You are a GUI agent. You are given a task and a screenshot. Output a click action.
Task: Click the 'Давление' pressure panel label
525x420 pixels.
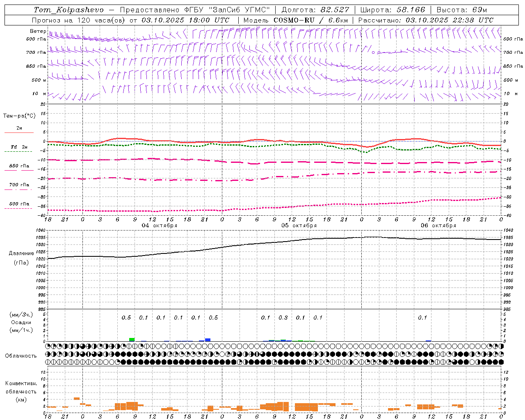[21, 253]
